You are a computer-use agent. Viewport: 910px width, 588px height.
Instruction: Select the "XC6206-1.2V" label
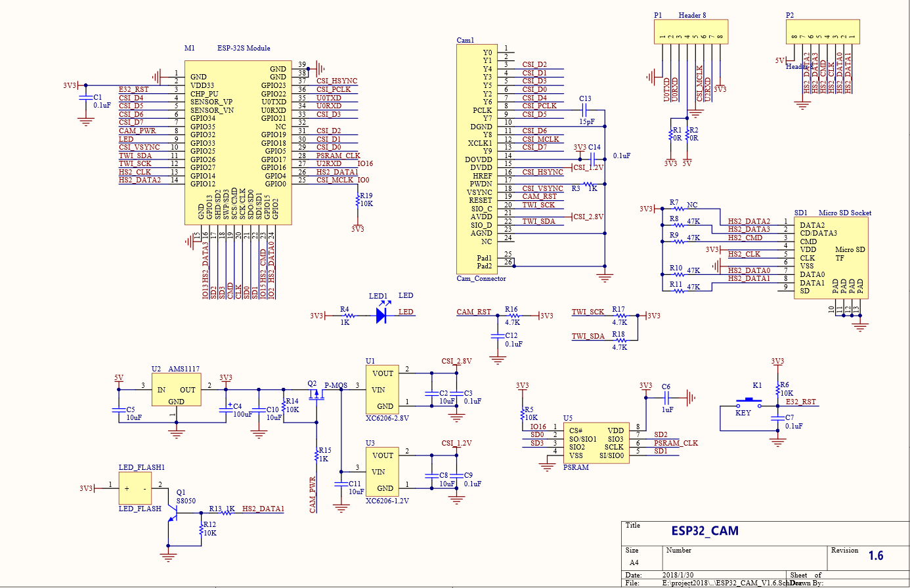click(x=387, y=501)
